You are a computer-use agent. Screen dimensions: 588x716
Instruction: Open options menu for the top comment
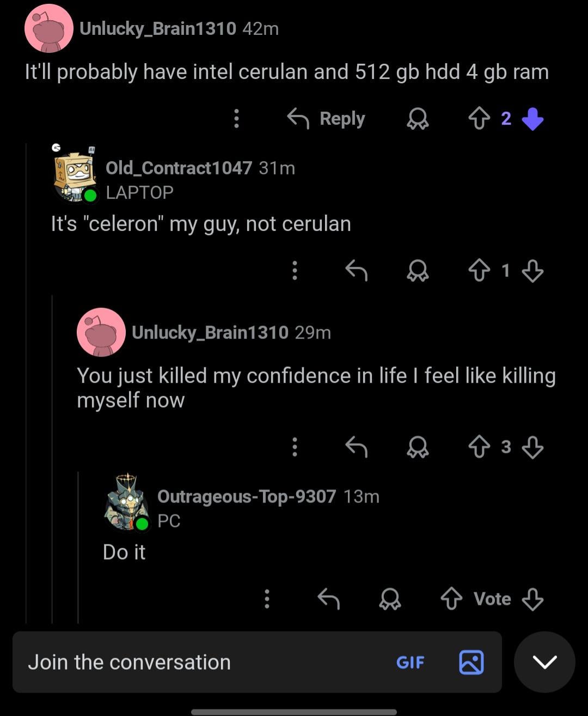point(236,119)
